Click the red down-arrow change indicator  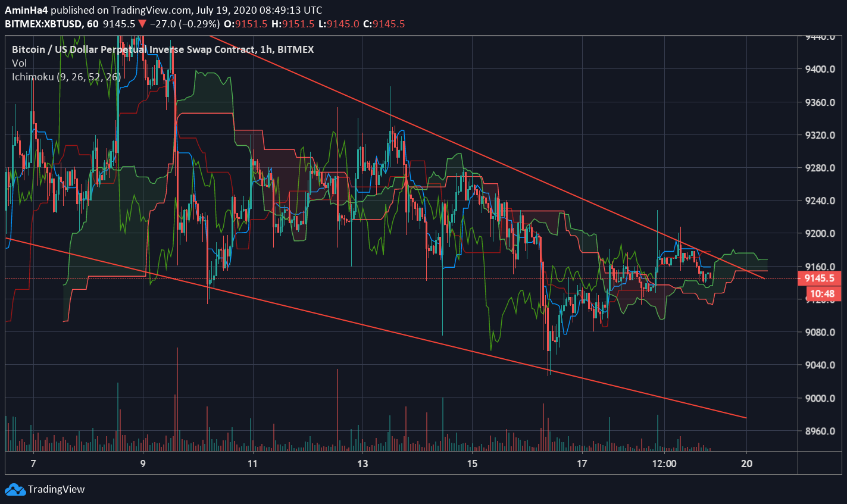tap(142, 24)
